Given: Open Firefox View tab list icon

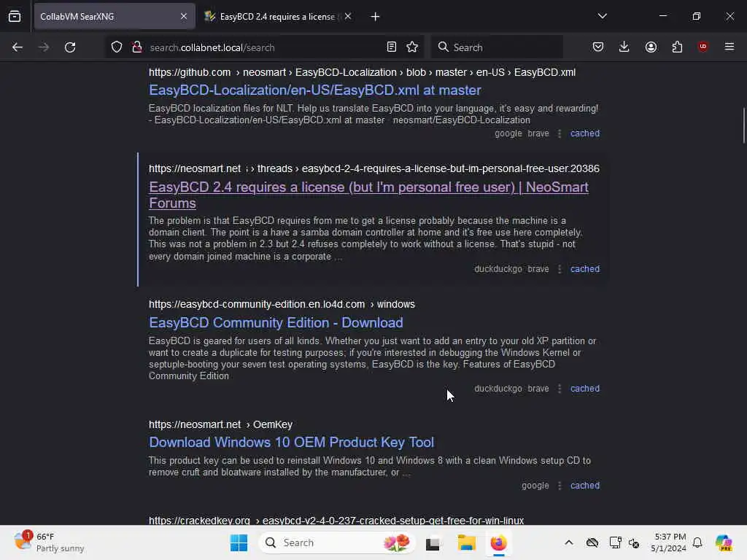Looking at the screenshot, I should 15,16.
